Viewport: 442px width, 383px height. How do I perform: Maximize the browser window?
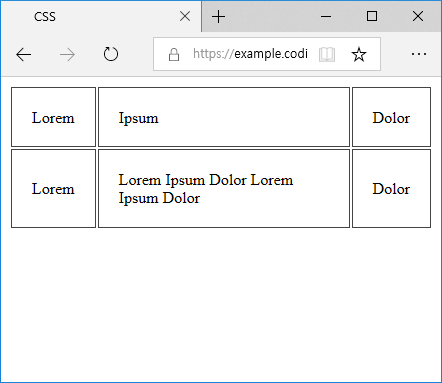point(372,16)
